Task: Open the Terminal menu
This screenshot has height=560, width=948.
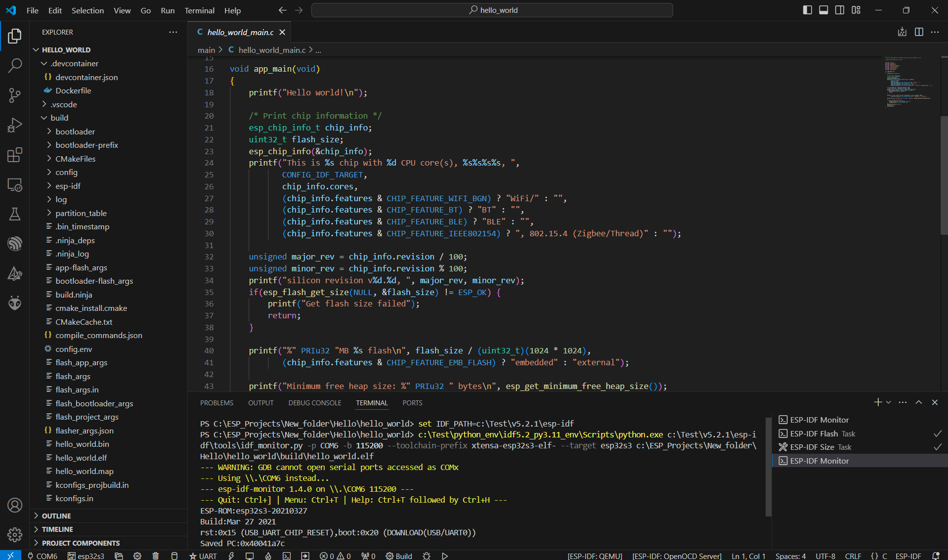Action: [x=199, y=10]
